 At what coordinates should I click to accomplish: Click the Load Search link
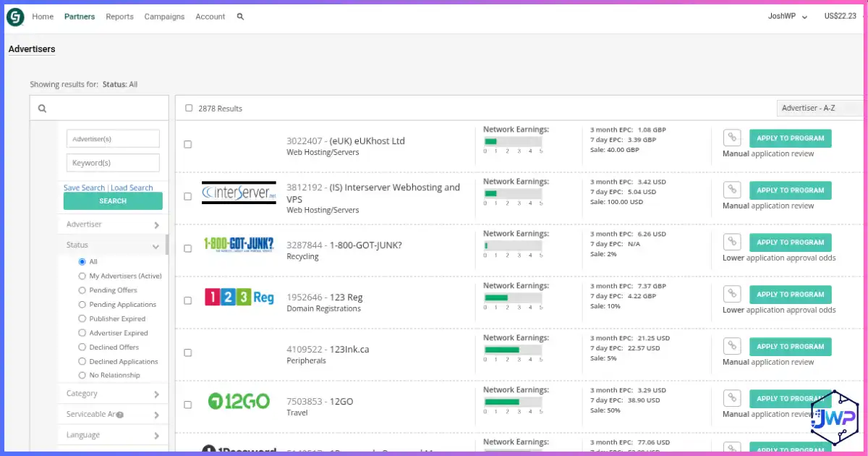132,187
